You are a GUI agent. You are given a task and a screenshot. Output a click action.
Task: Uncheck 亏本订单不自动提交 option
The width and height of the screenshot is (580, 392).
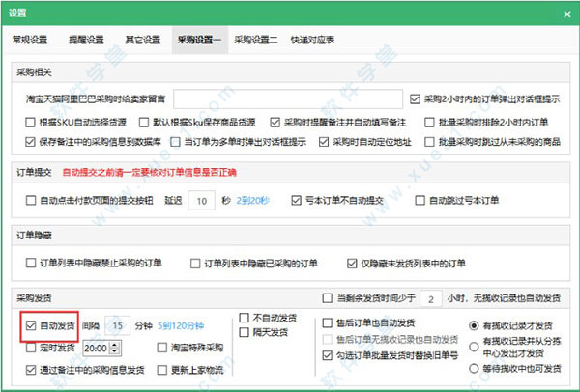(298, 201)
